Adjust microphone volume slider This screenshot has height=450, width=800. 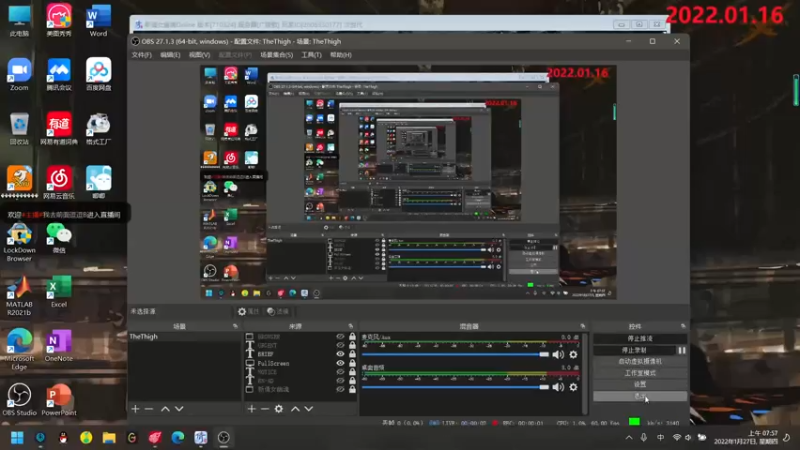click(455, 354)
